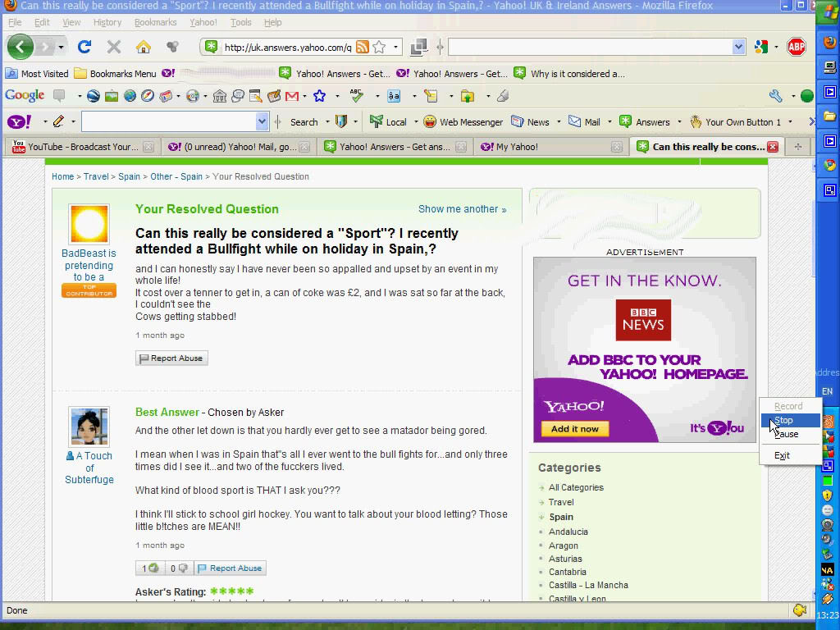Bookmark this page with the star icon
This screenshot has height=630, width=840.
coord(379,47)
